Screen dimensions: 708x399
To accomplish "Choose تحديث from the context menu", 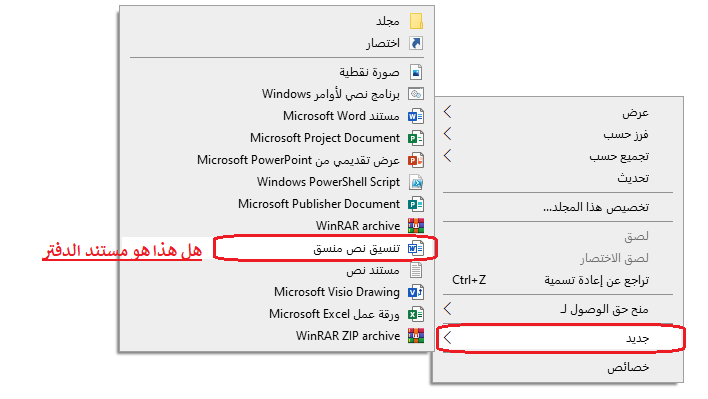I will point(559,178).
